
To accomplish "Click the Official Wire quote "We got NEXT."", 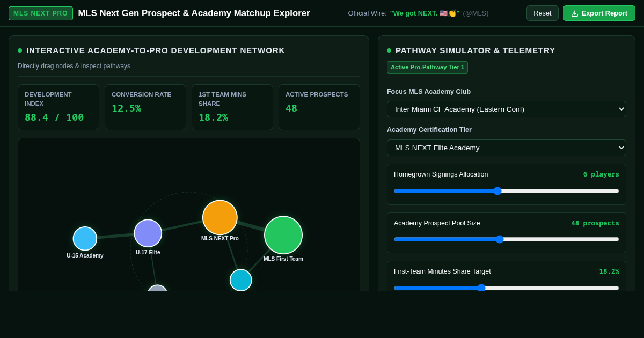I will click(x=425, y=13).
